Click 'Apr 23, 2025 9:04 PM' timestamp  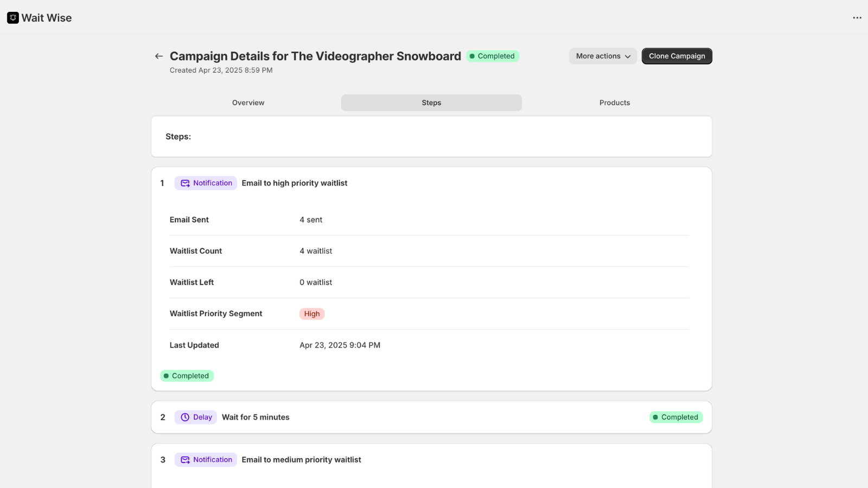[340, 345]
